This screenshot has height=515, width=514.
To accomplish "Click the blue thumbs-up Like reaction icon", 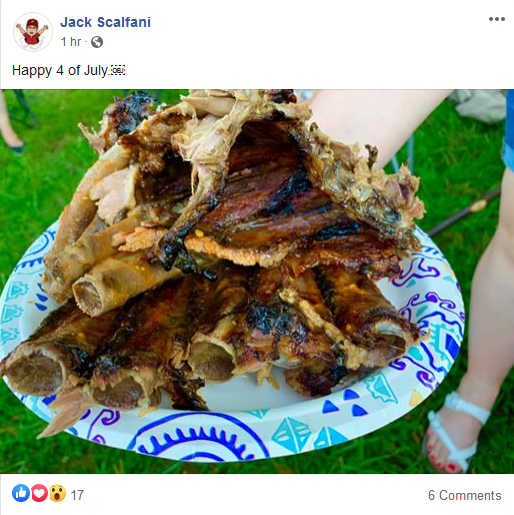I will pyautogui.click(x=21, y=493).
